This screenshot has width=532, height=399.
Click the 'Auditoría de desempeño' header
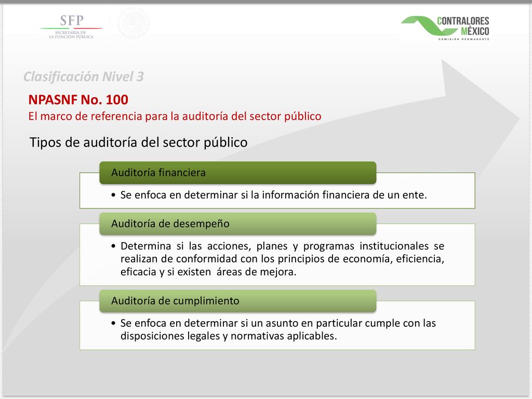point(238,223)
